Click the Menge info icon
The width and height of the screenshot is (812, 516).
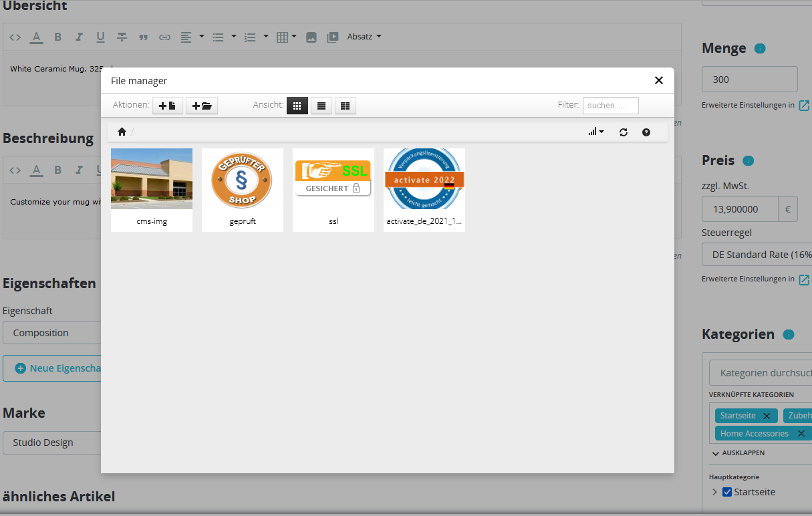(760, 49)
